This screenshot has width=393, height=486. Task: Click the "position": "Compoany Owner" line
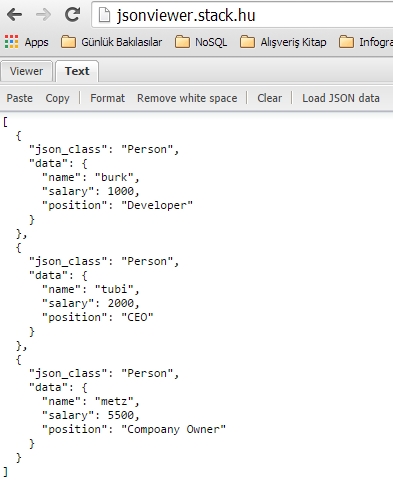tap(134, 429)
